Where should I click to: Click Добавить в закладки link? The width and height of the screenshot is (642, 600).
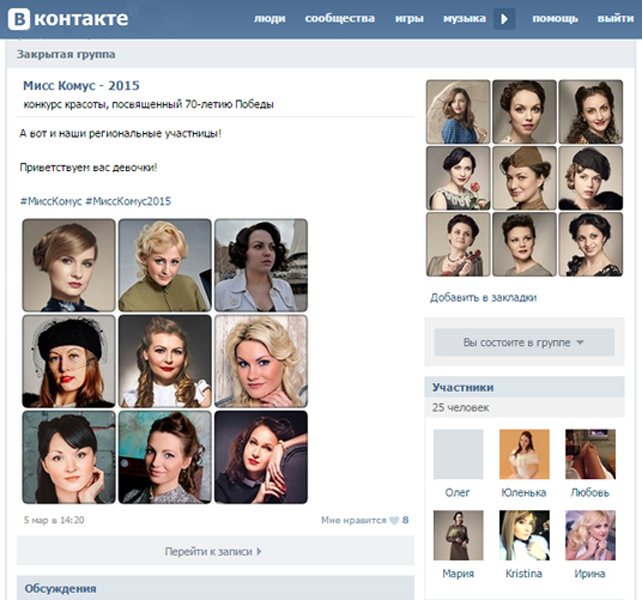(483, 297)
